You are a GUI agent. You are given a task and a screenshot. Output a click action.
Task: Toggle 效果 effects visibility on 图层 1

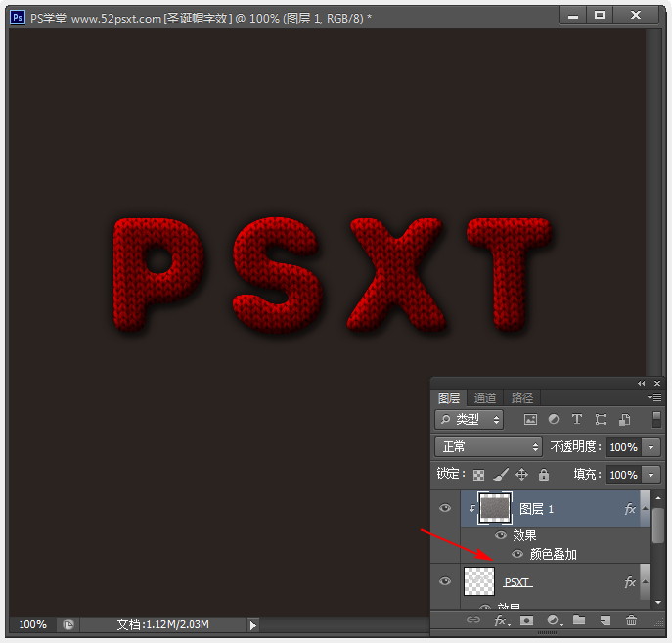point(501,535)
